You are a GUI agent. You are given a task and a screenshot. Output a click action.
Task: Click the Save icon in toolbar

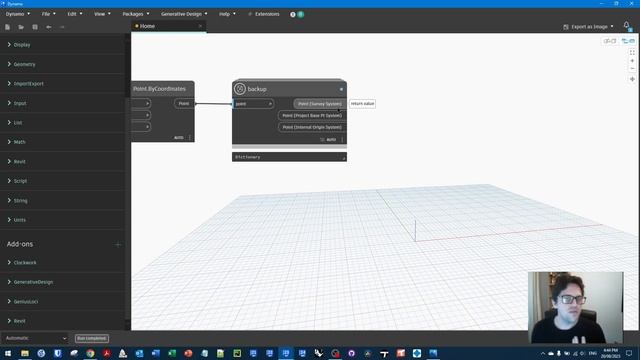(x=35, y=27)
